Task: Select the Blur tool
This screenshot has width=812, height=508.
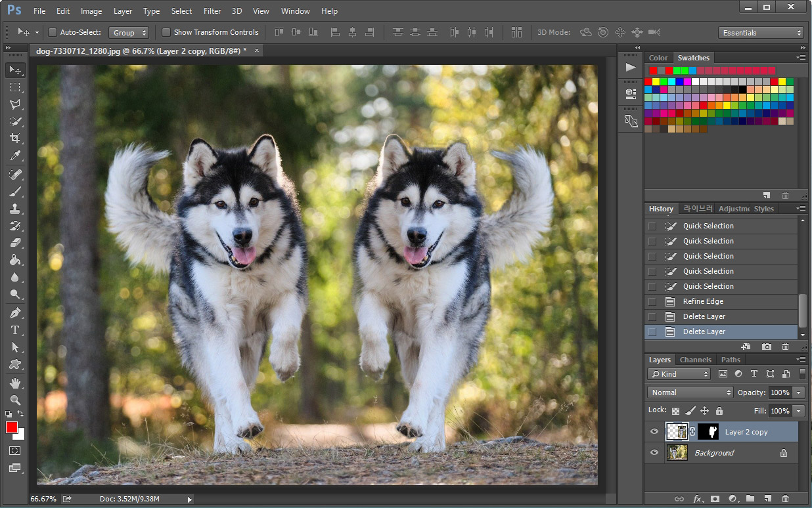Action: click(x=15, y=277)
